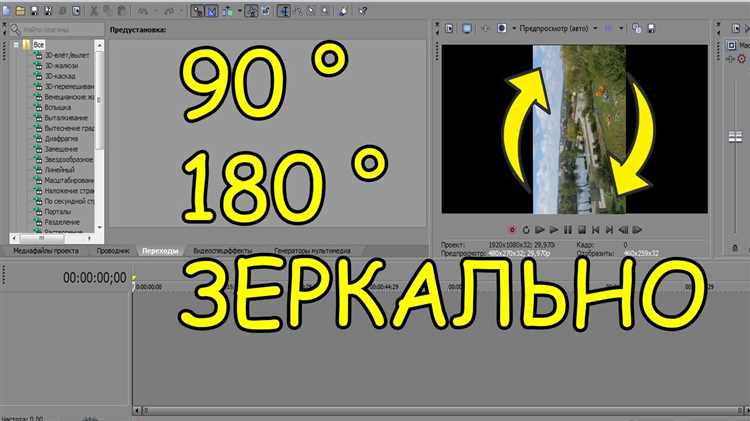This screenshot has height=421, width=750.
Task: Click the Cut scissors icon in toolbar
Action: click(92, 11)
